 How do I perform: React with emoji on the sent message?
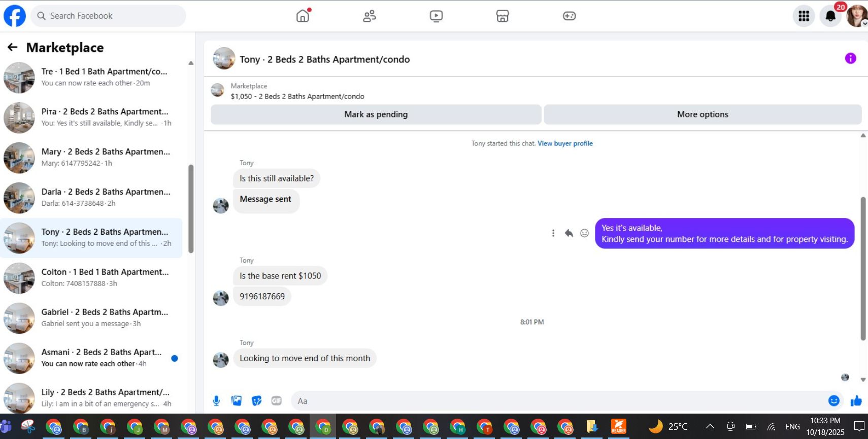(x=585, y=233)
